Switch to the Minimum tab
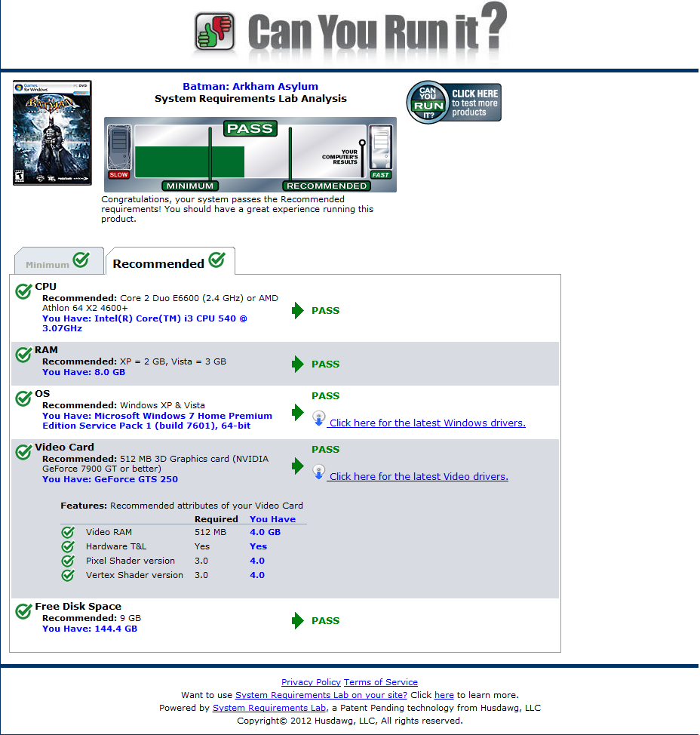The width and height of the screenshot is (700, 735). click(x=59, y=260)
